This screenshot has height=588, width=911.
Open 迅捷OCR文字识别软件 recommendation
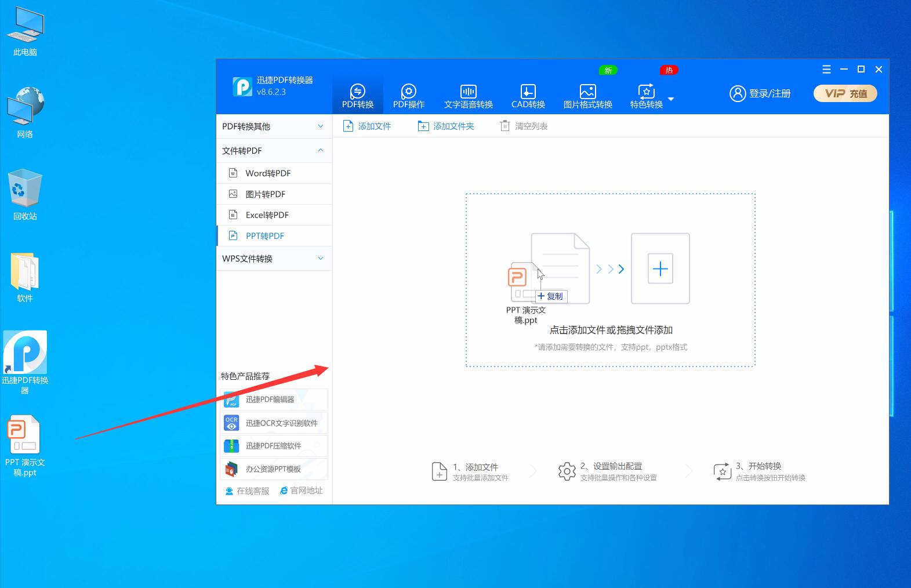click(x=274, y=423)
